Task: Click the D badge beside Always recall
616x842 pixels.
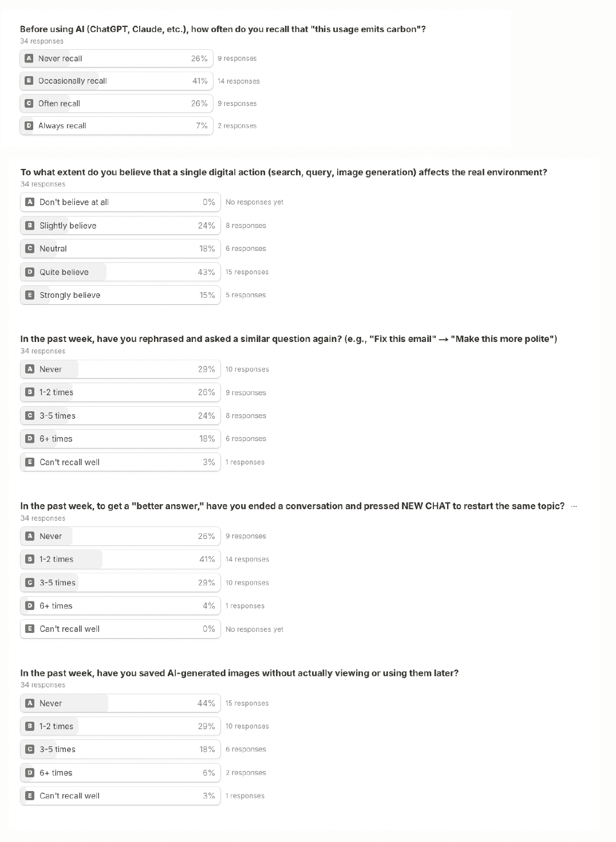Action: tap(29, 125)
